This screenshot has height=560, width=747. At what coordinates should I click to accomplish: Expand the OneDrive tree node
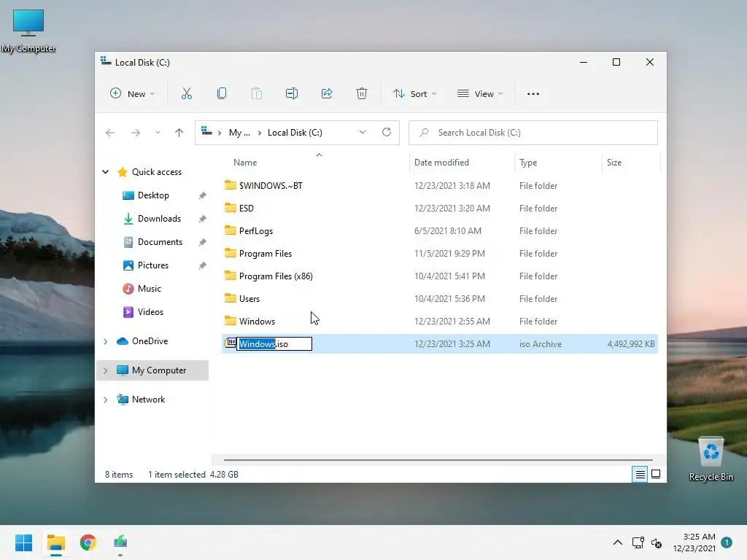pyautogui.click(x=106, y=341)
